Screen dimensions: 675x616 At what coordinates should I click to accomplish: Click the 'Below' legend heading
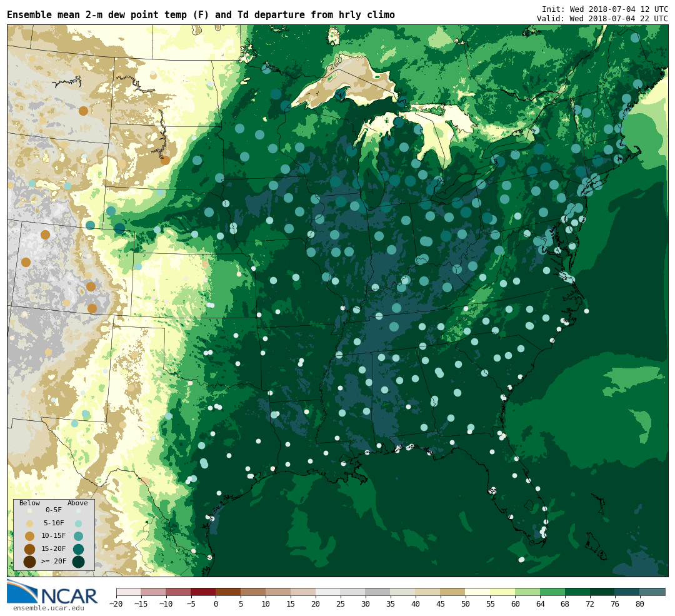29,503
